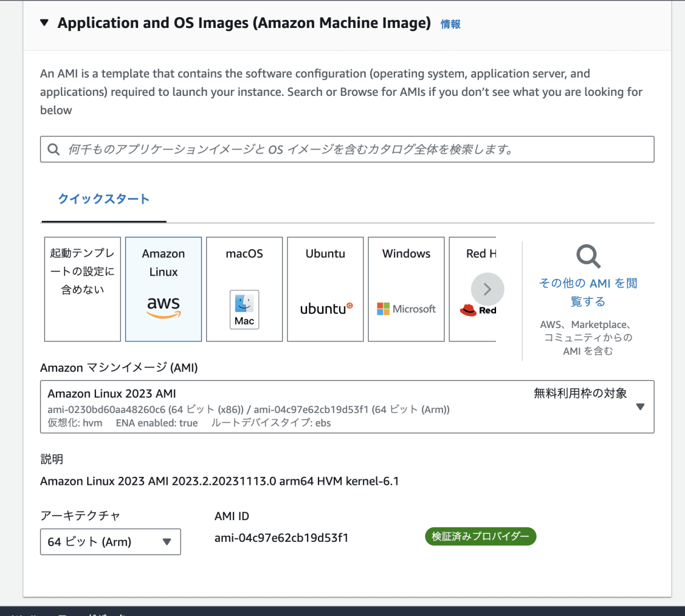Click the Amazon マシンイメージ (AMI) label

tap(119, 368)
